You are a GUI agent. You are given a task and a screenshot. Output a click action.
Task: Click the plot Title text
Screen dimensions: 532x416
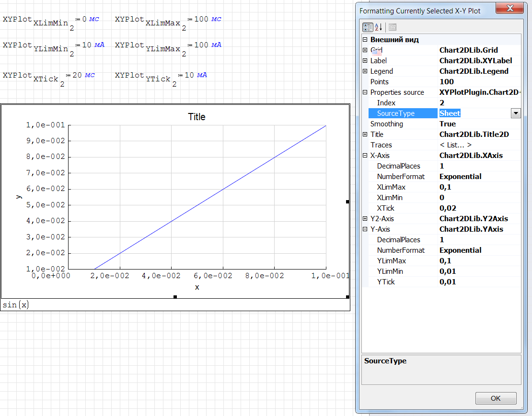(x=197, y=117)
